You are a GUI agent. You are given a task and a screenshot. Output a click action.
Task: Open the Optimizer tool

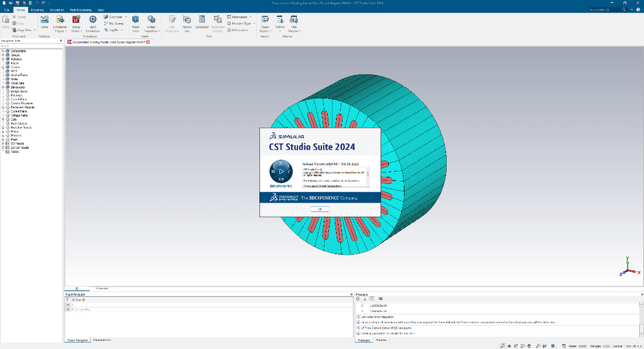113,17
